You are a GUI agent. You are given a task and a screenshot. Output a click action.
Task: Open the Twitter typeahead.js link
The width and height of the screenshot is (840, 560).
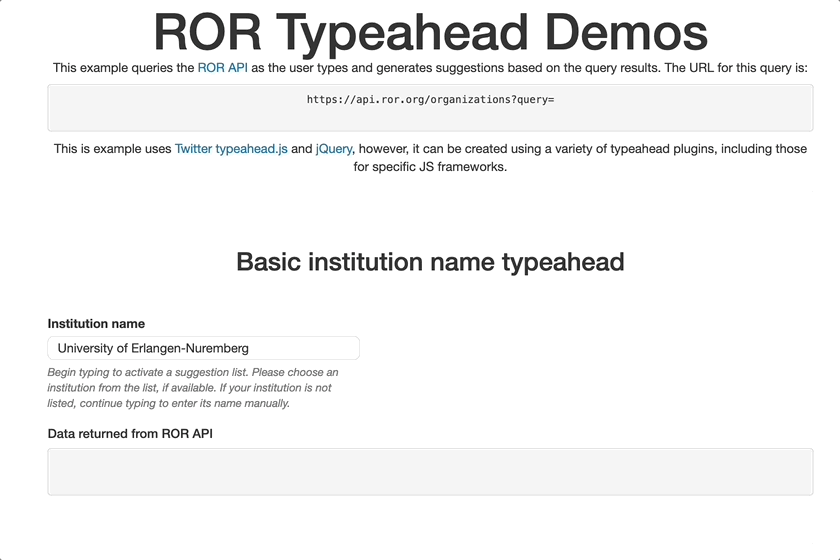(x=231, y=149)
